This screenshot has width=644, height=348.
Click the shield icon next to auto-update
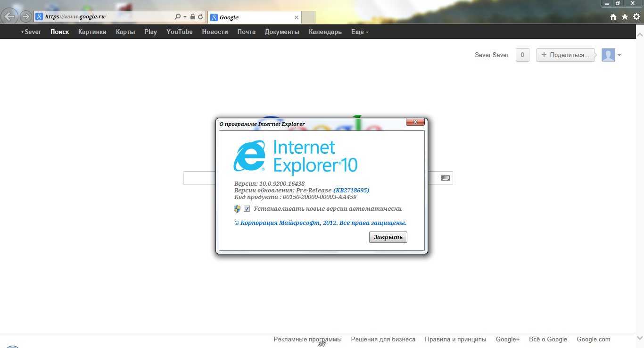pos(237,208)
